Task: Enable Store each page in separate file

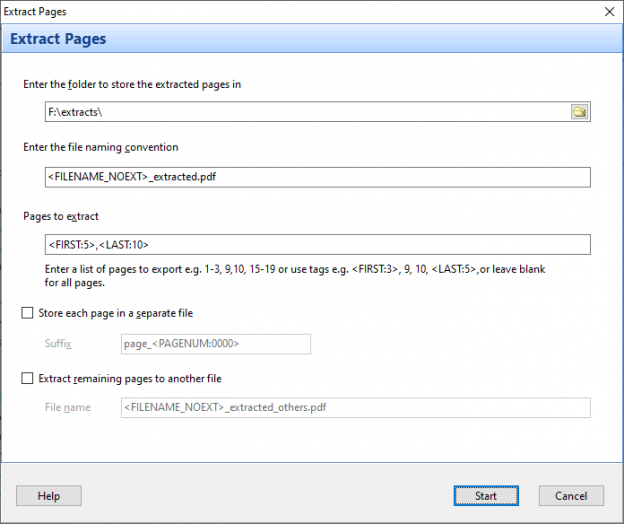Action: (27, 313)
